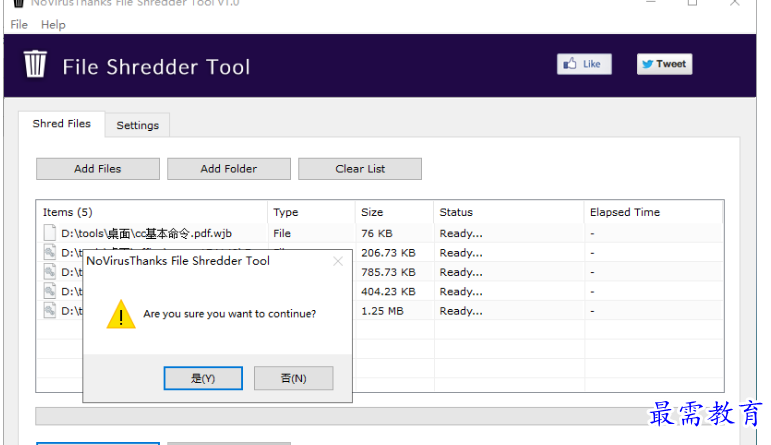This screenshot has width=771, height=445.
Task: Decline with the 否(N) button
Action: [x=294, y=378]
